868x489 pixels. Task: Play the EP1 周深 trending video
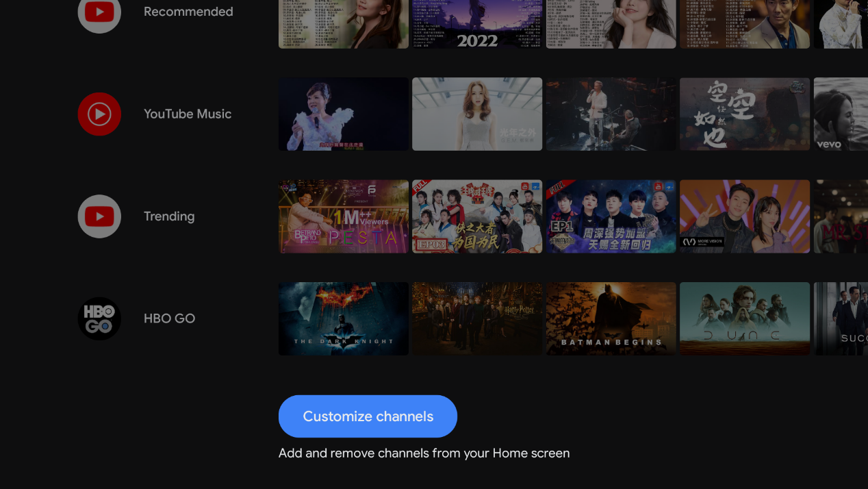(611, 216)
